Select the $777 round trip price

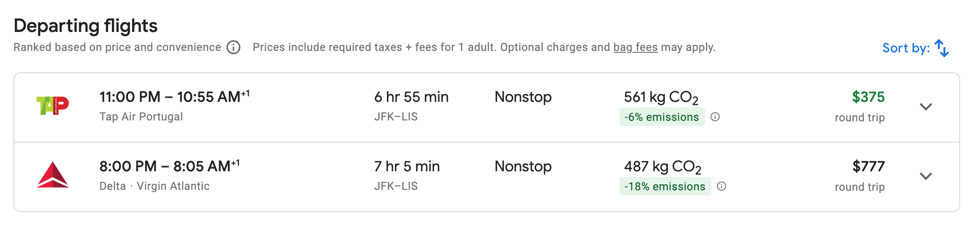(x=868, y=166)
